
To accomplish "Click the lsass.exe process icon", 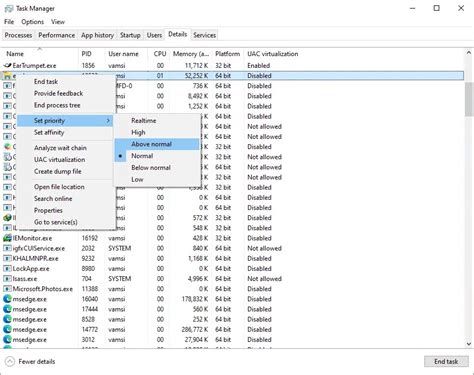I will pyautogui.click(x=7, y=279).
